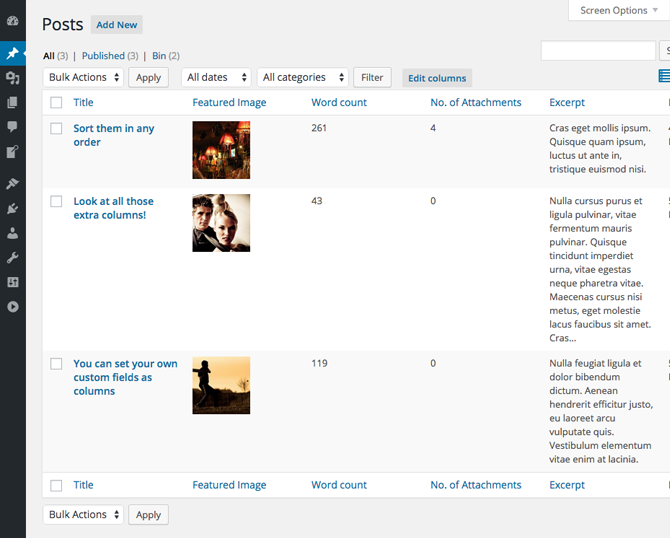
Task: Click the Posts pushpin sidebar icon
Action: click(12, 53)
